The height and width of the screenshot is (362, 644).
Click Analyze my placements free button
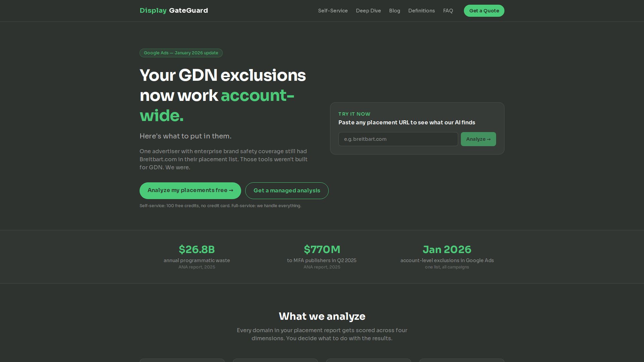(190, 190)
